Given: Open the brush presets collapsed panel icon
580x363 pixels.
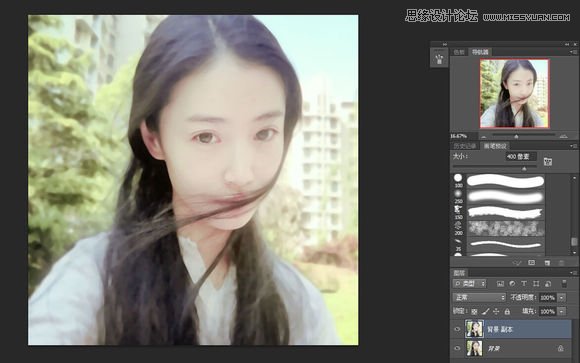Looking at the screenshot, I should pos(439,59).
